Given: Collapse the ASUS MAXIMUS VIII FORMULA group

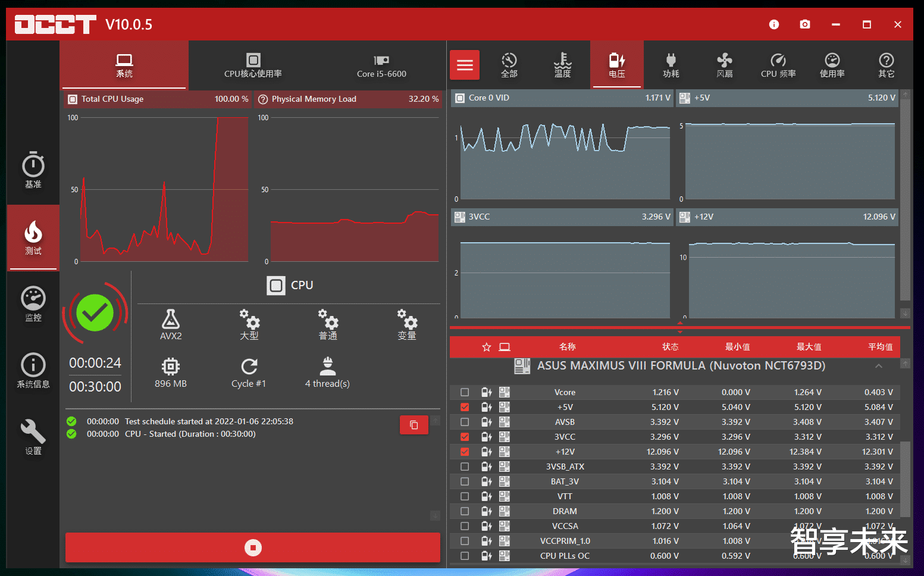Looking at the screenshot, I should (879, 366).
